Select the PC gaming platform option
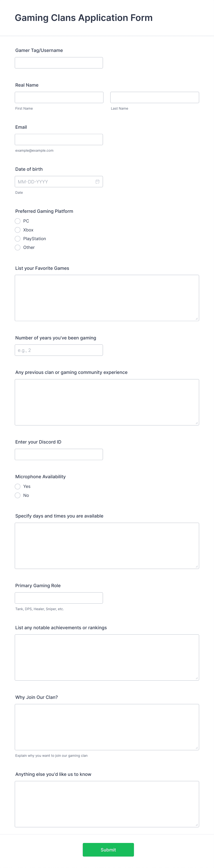The image size is (214, 868). [x=17, y=221]
